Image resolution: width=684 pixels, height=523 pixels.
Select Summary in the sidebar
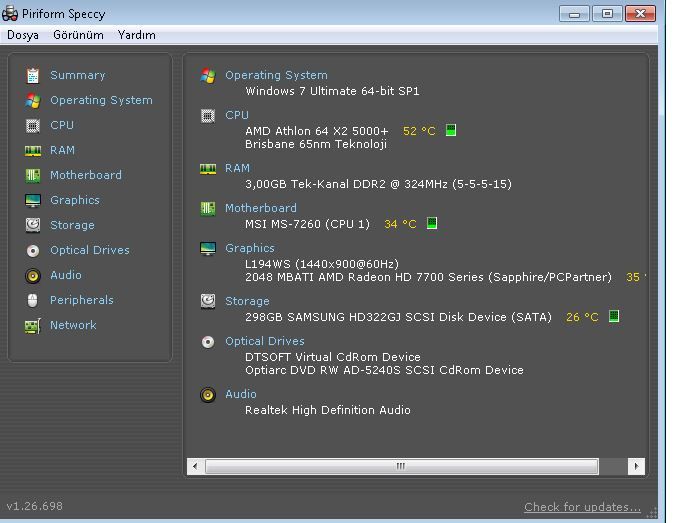pos(78,75)
